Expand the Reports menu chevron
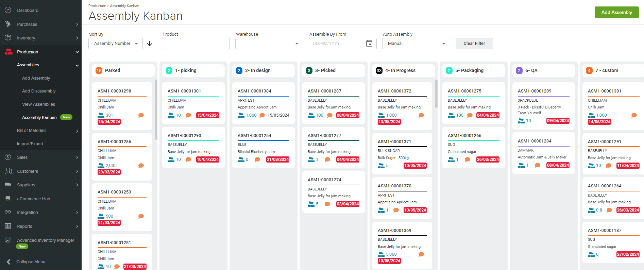Image resolution: width=644 pixels, height=270 pixels. pos(77,226)
